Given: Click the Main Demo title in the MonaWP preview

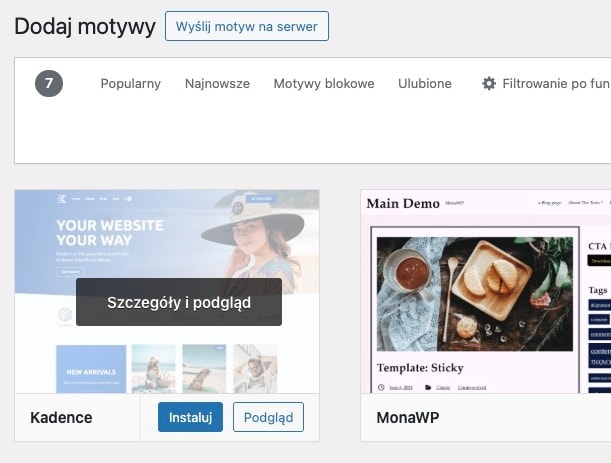Looking at the screenshot, I should click(403, 203).
